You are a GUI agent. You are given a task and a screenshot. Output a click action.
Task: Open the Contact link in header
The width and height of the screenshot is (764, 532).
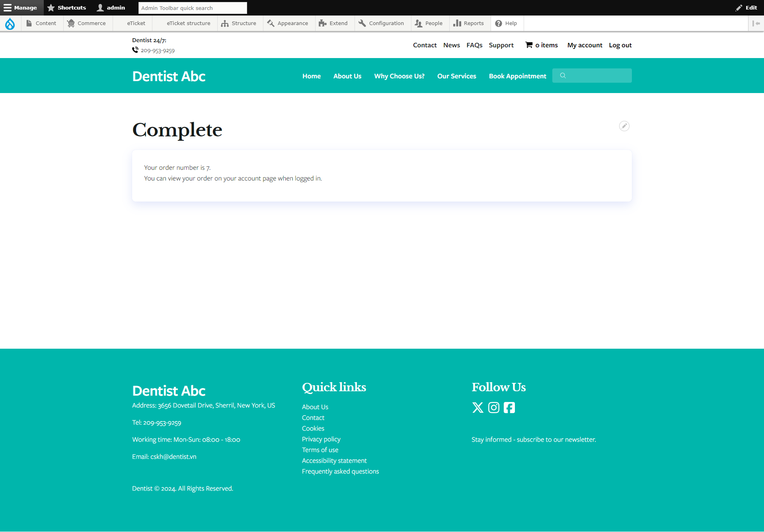425,45
